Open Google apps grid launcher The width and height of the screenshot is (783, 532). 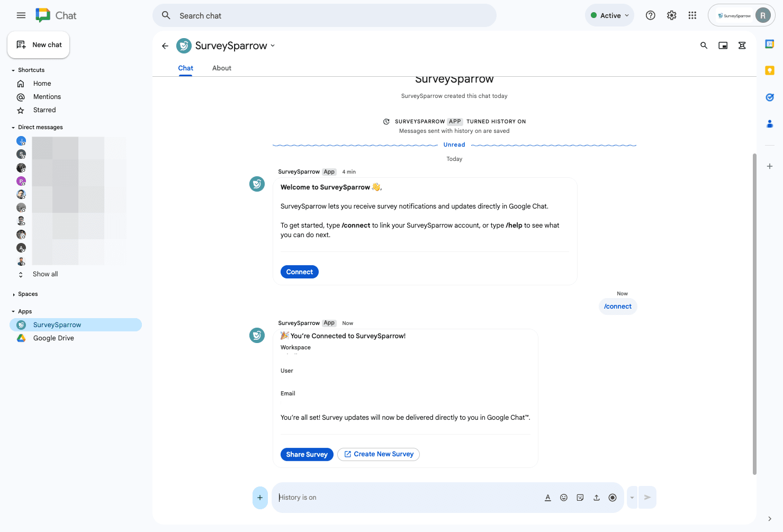[692, 15]
